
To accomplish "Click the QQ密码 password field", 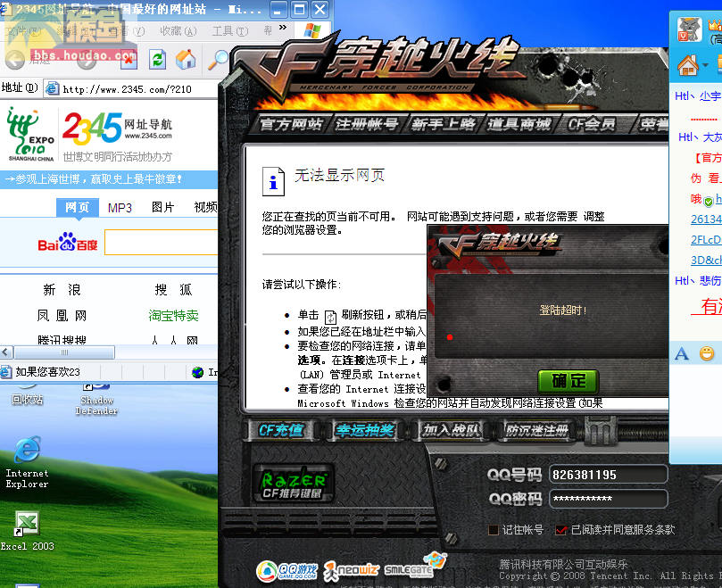I will (608, 499).
